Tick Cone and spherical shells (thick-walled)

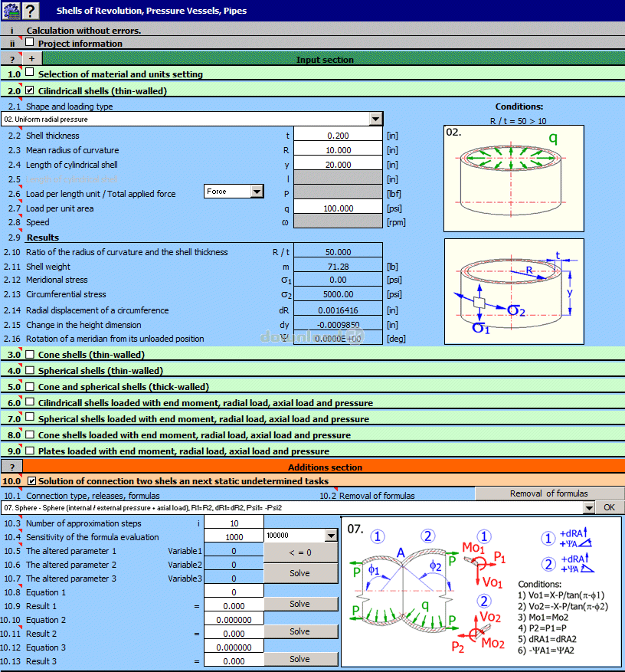[30, 386]
